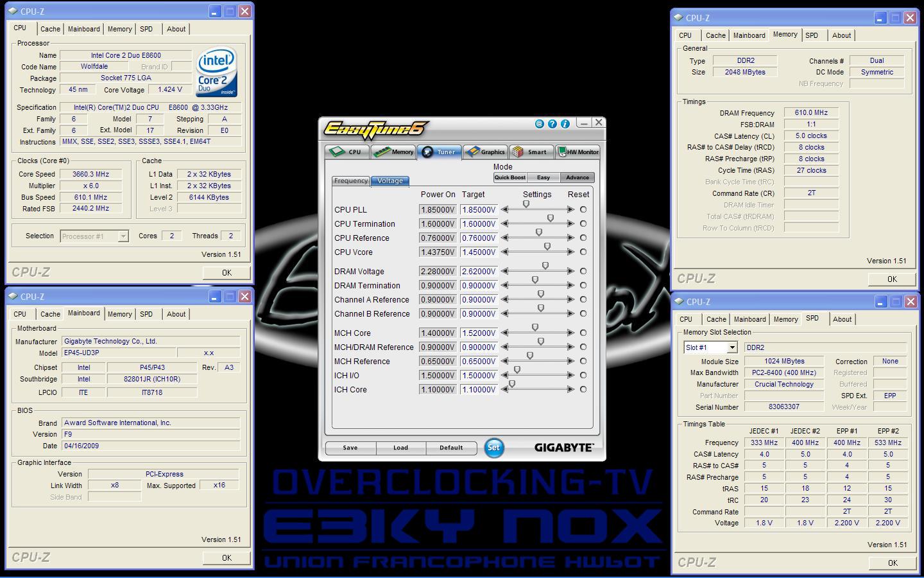This screenshot has width=924, height=578.
Task: Switch to the EasyTune6 Memory tab
Action: [393, 152]
